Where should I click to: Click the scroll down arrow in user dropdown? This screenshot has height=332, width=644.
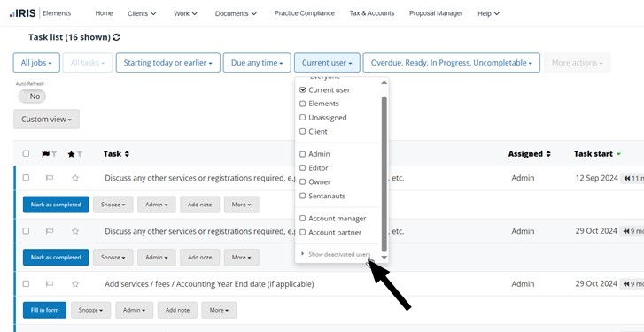click(384, 258)
